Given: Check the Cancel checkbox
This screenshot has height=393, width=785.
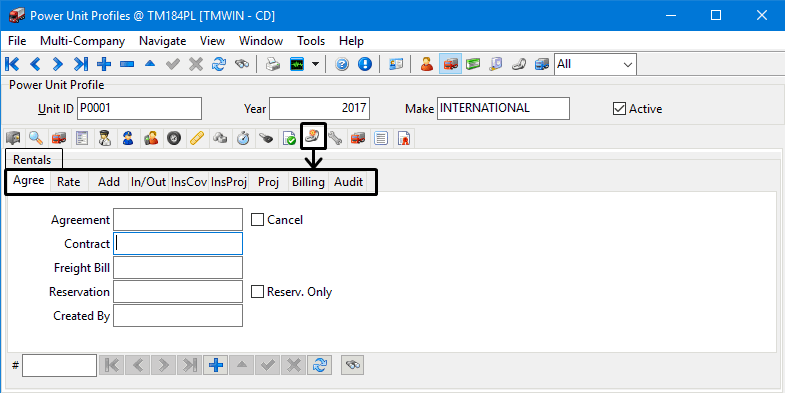Looking at the screenshot, I should tap(257, 220).
